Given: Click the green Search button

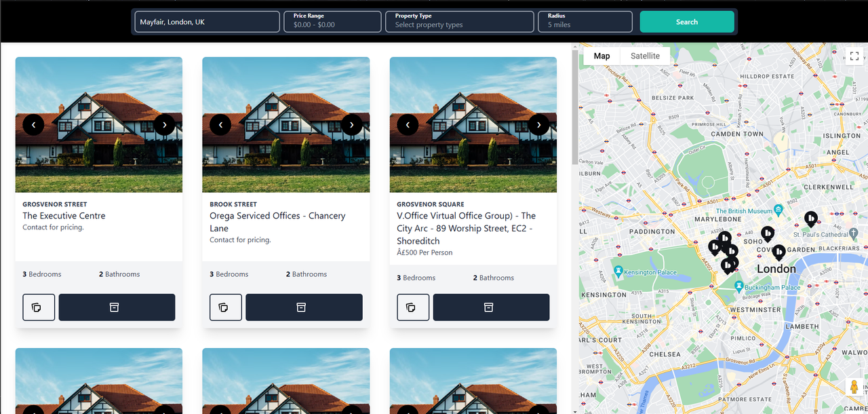Looking at the screenshot, I should pyautogui.click(x=687, y=22).
